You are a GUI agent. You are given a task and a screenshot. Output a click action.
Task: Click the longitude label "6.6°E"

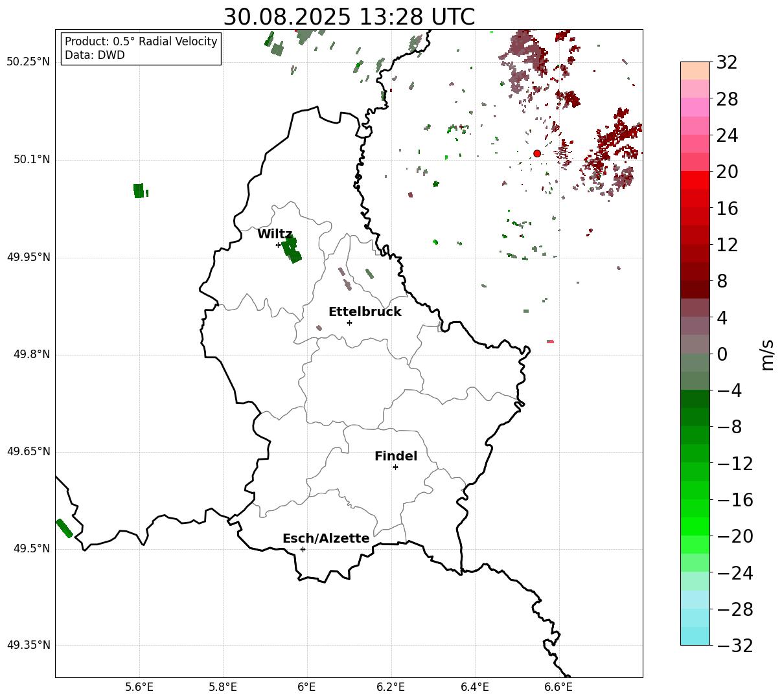pos(558,687)
